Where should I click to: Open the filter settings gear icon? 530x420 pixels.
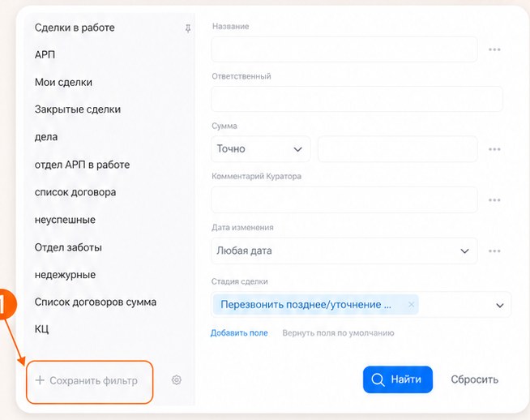[x=176, y=380]
